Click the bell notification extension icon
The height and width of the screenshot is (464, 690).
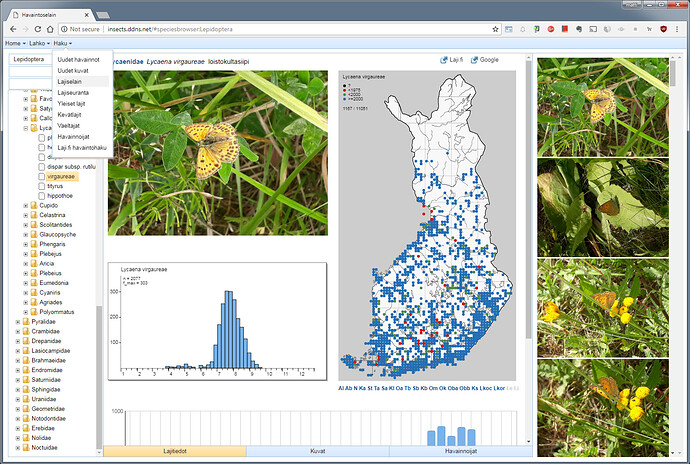pyautogui.click(x=523, y=29)
